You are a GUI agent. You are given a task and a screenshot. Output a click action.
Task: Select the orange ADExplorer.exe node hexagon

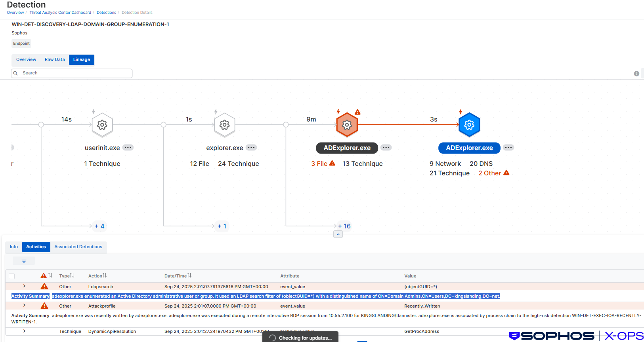[x=347, y=125]
